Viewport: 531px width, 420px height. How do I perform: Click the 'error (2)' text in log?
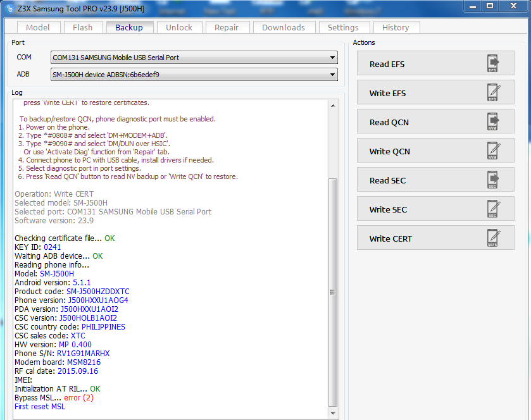78,398
